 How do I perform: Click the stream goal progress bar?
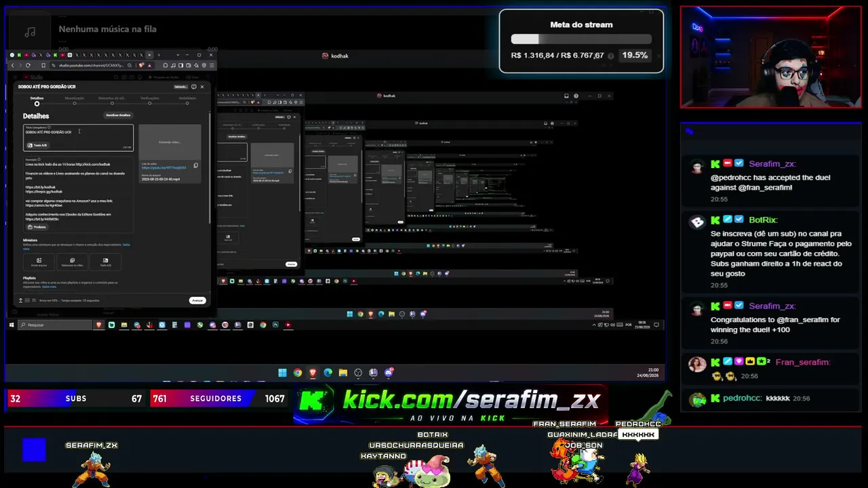[581, 39]
